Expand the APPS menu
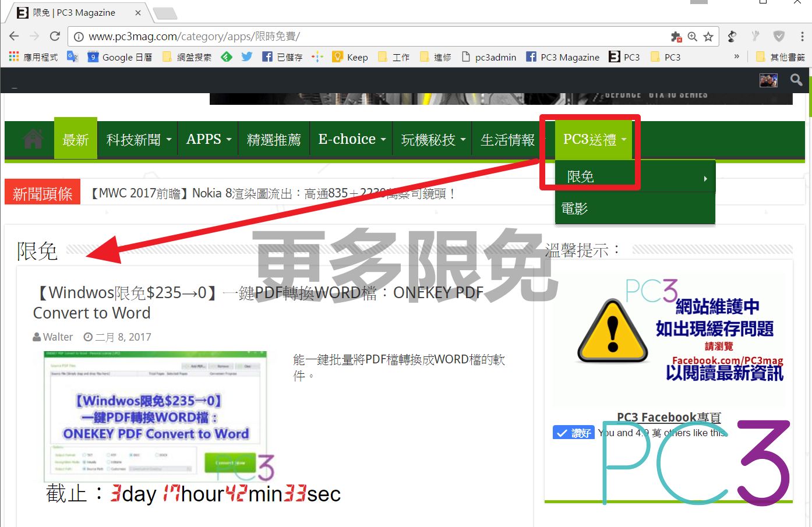Viewport: 812px width, 527px height. (209, 140)
